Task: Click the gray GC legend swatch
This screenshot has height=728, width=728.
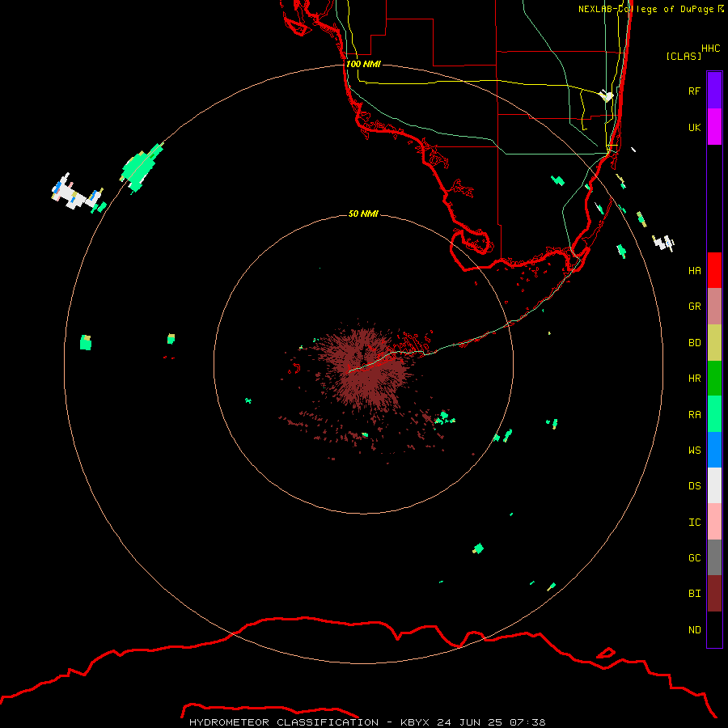Action: [x=714, y=557]
